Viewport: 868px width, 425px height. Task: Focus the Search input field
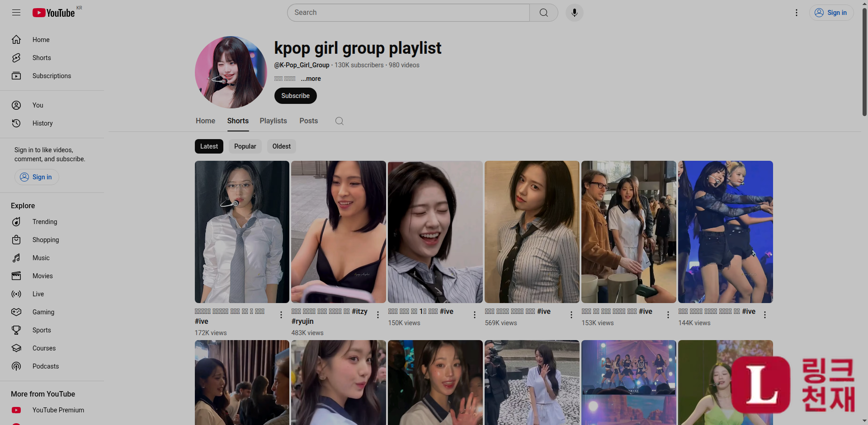[408, 13]
